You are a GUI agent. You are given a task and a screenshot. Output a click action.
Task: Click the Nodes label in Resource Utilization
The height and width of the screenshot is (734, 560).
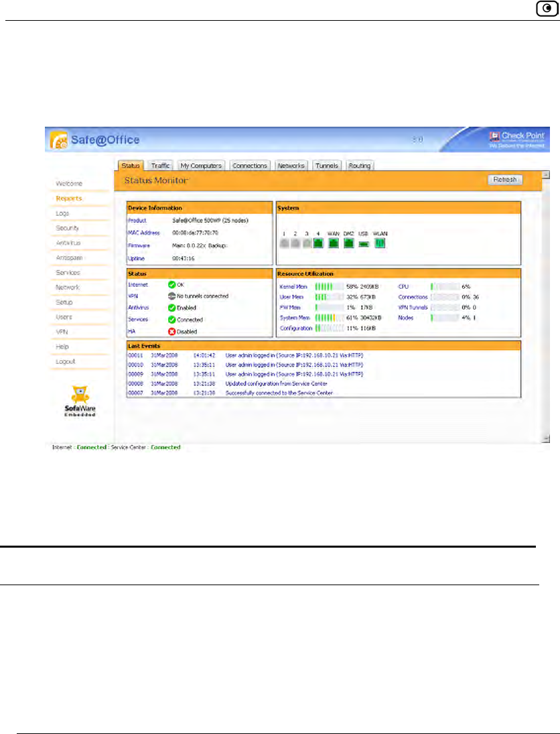tap(406, 318)
